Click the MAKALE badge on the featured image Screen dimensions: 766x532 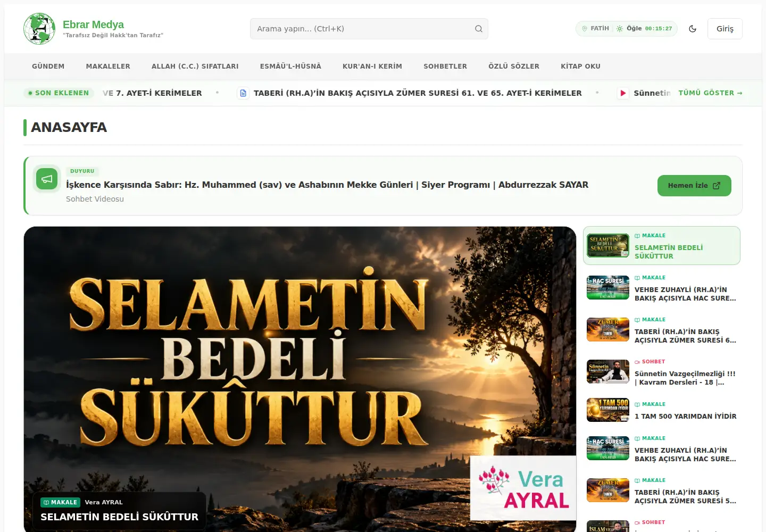pyautogui.click(x=61, y=502)
